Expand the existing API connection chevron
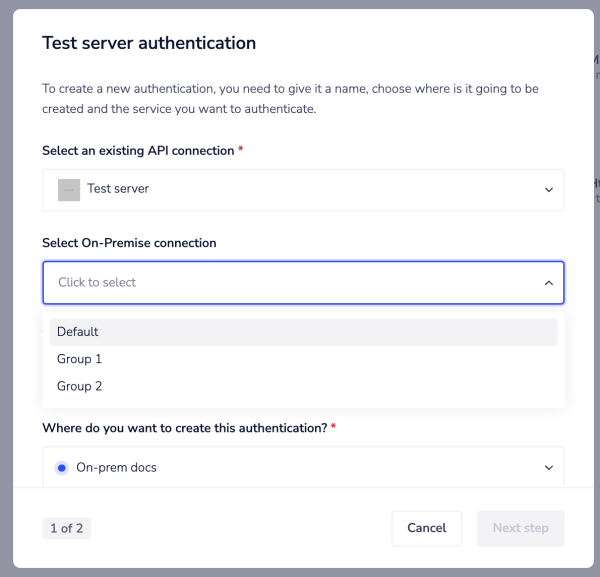Screen dimensions: 600x577 [x=548, y=190]
